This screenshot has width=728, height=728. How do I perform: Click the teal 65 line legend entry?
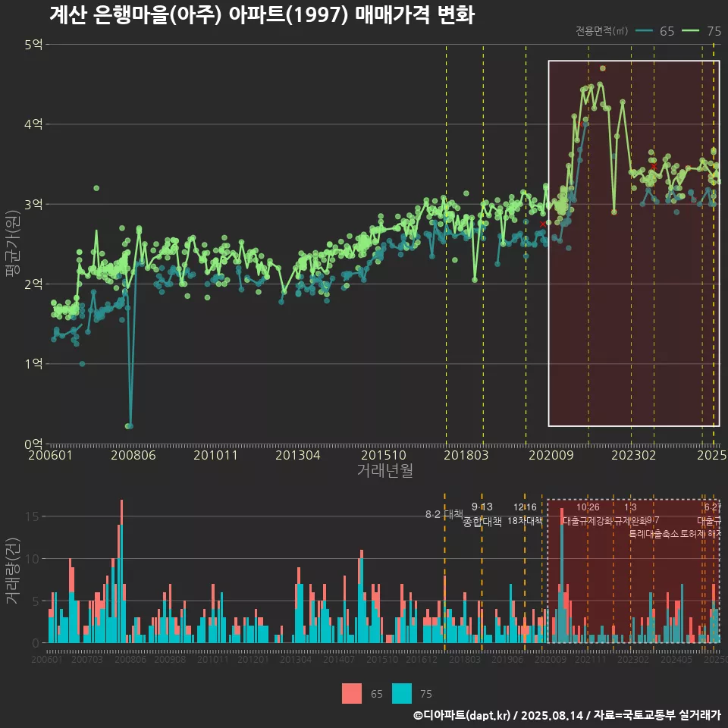pyautogui.click(x=654, y=31)
